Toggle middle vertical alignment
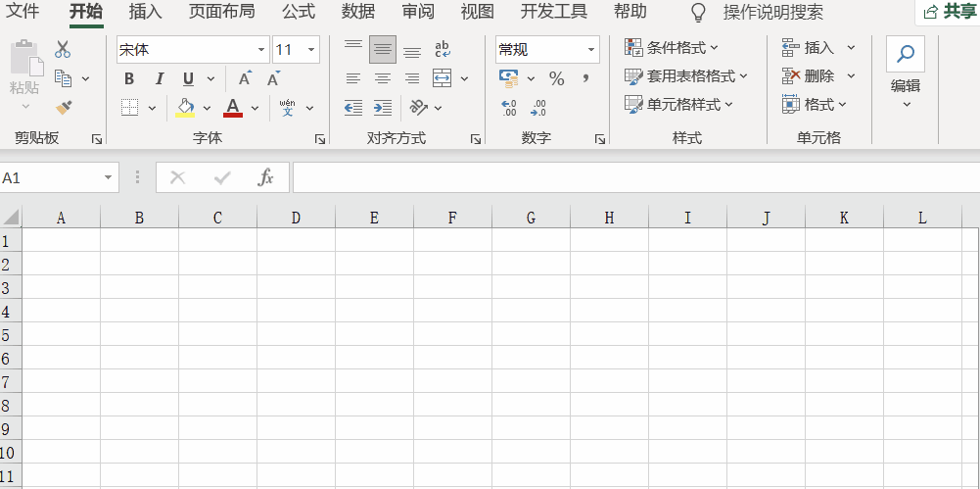Image resolution: width=980 pixels, height=489 pixels. [383, 49]
